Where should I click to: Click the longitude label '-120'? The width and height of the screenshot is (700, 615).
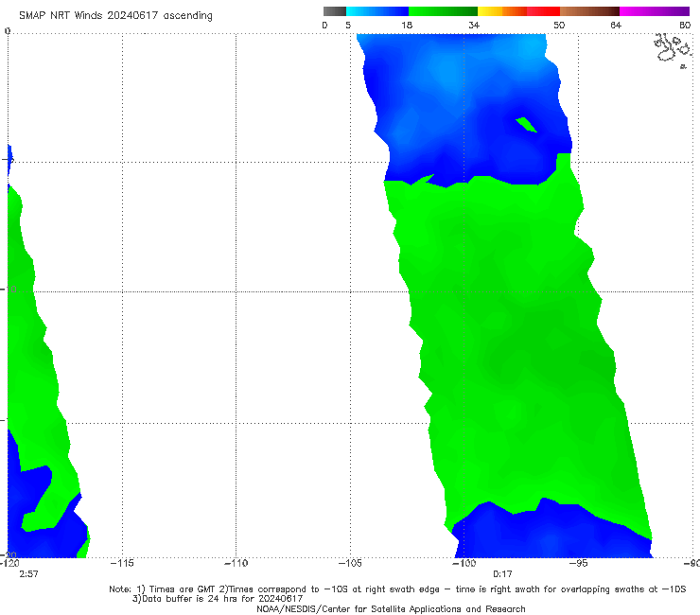9,563
